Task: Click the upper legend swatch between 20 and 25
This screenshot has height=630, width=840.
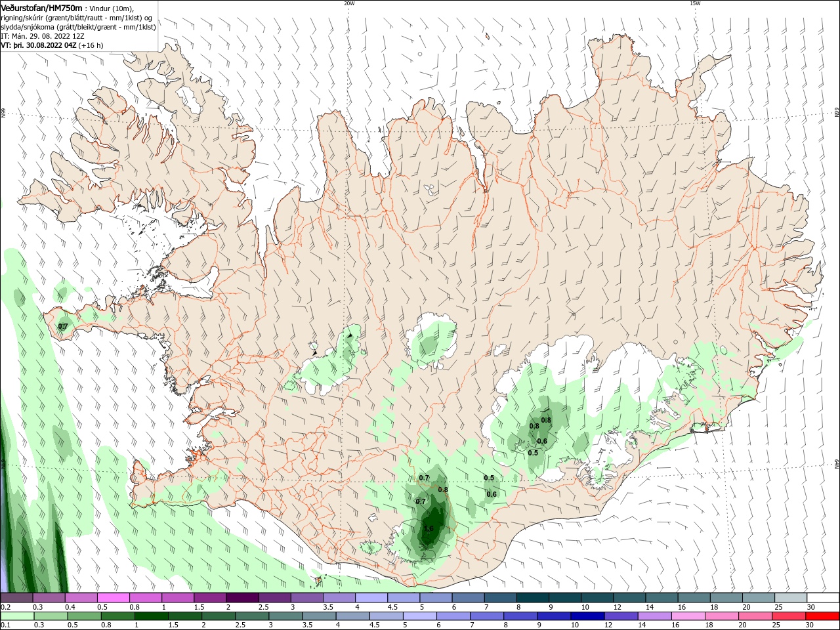Action: [758, 598]
